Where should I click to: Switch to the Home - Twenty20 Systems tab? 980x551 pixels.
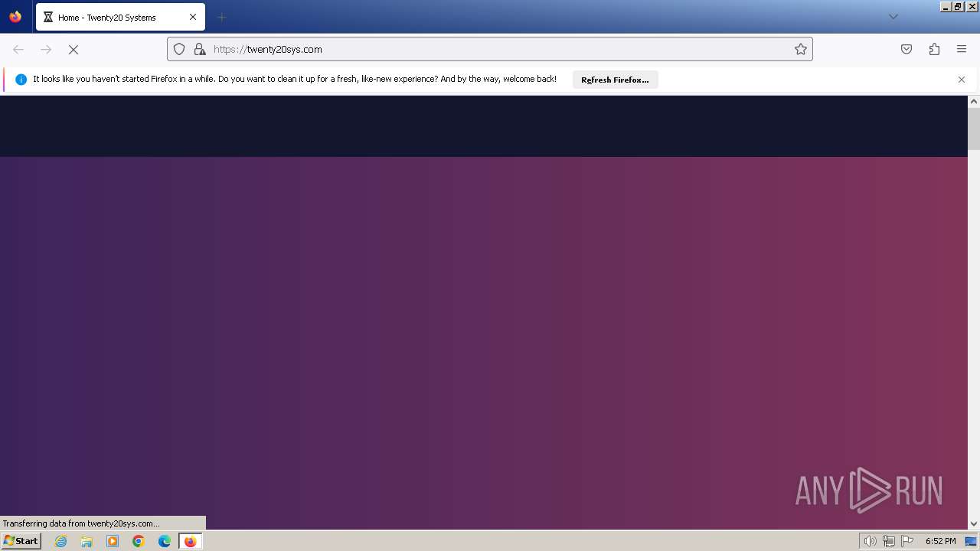pyautogui.click(x=120, y=17)
